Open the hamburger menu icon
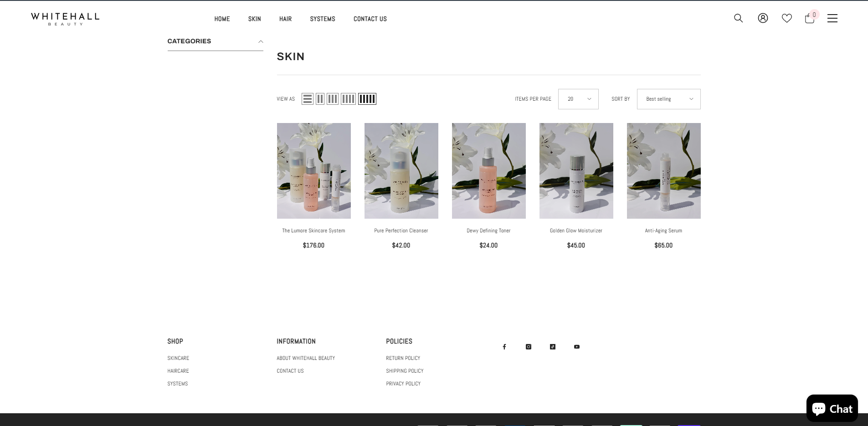The width and height of the screenshot is (868, 426). [832, 18]
